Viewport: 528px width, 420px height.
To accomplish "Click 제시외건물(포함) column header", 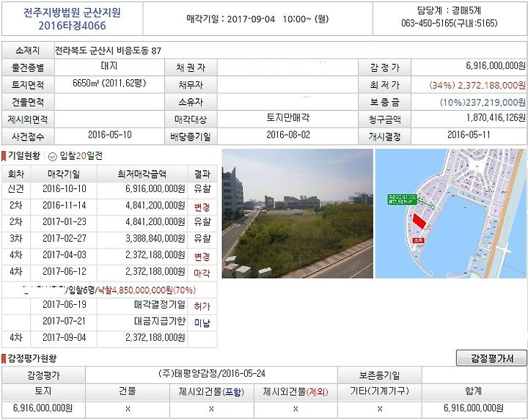I will click(211, 391).
